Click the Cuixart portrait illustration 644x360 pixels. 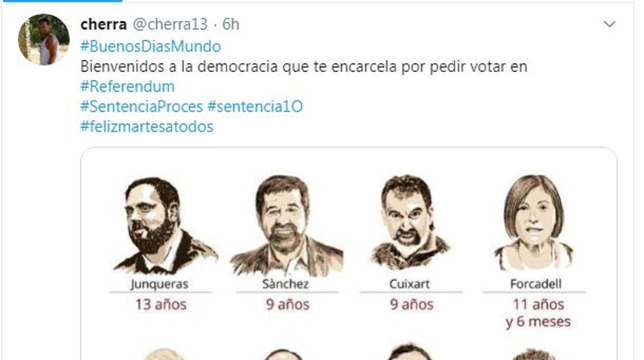click(410, 223)
